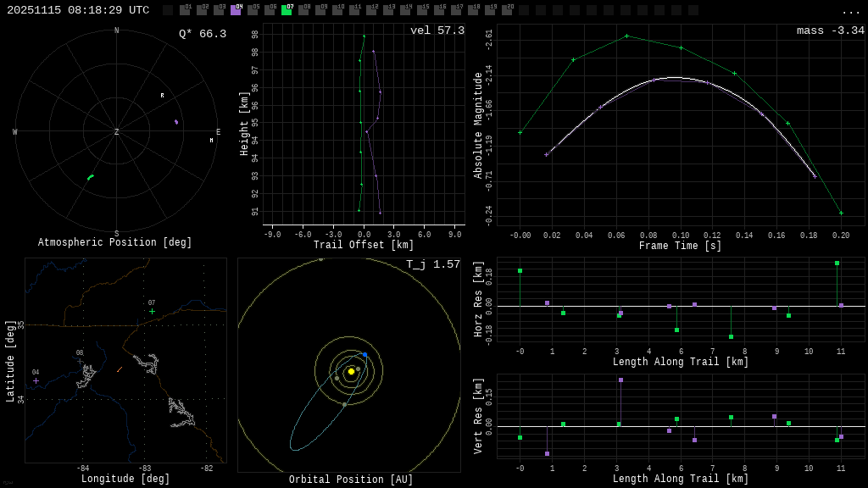
Task: Open the three-dot overflow menu
Action: click(x=850, y=11)
